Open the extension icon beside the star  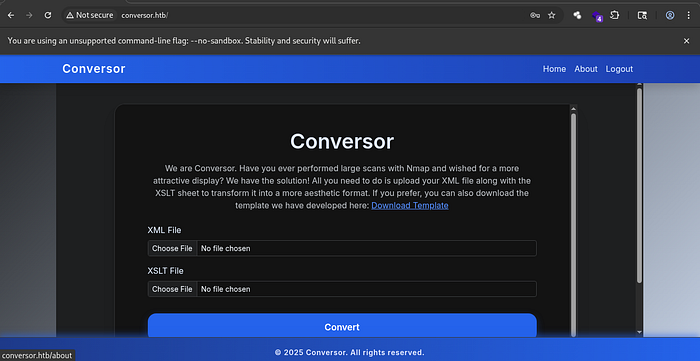577,15
